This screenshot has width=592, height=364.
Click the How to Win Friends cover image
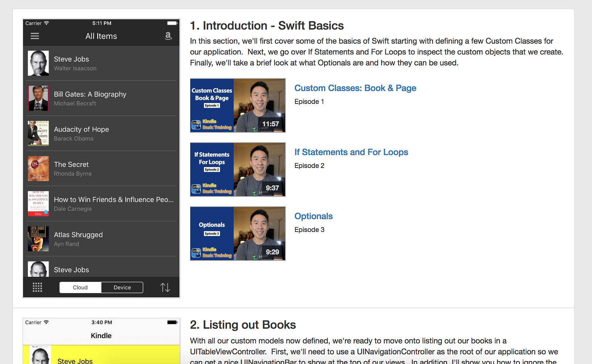(x=38, y=203)
